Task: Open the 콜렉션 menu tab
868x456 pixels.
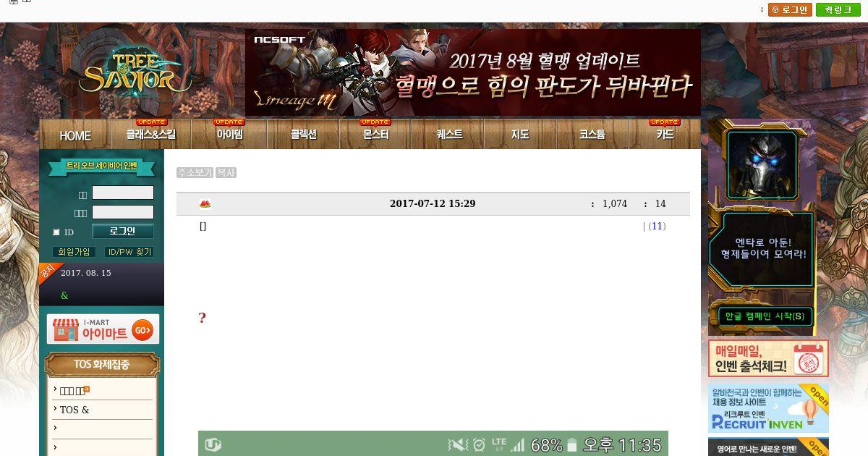Action: [303, 135]
